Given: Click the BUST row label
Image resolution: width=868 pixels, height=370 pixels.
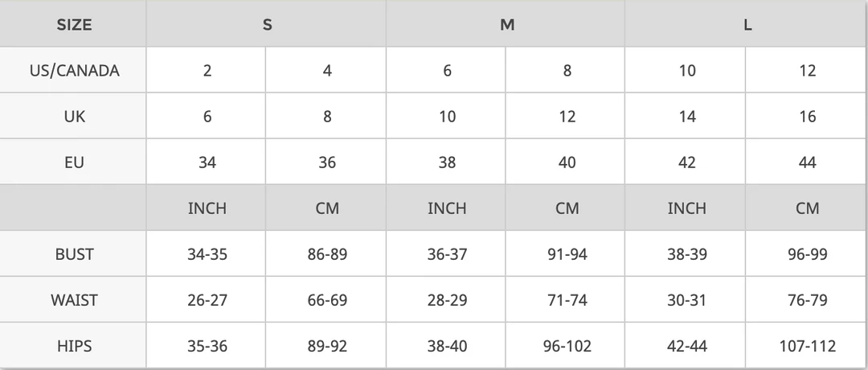Looking at the screenshot, I should [74, 254].
